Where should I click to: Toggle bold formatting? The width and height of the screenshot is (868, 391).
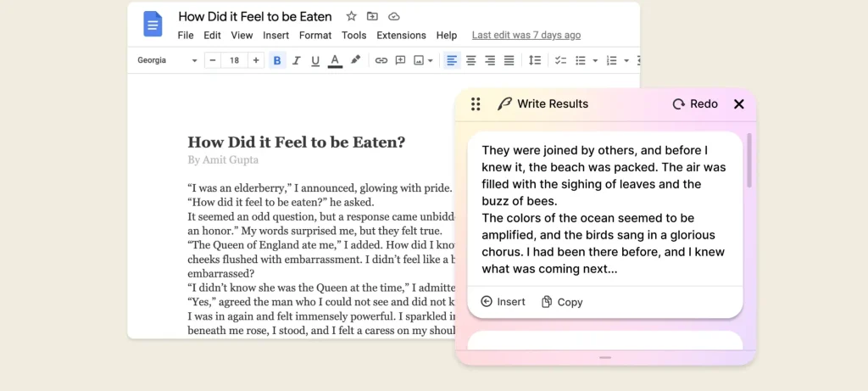pos(276,60)
